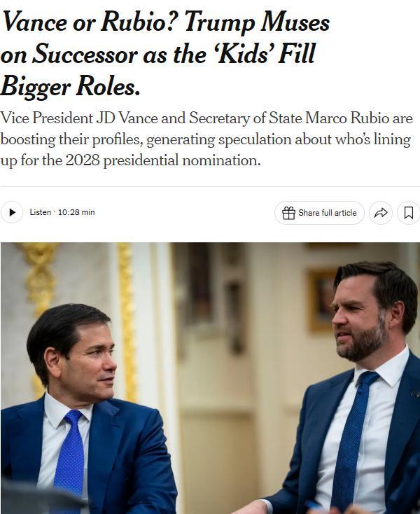Image resolution: width=420 pixels, height=514 pixels.
Task: Click the 10:28 min audio duration text
Action: point(76,212)
